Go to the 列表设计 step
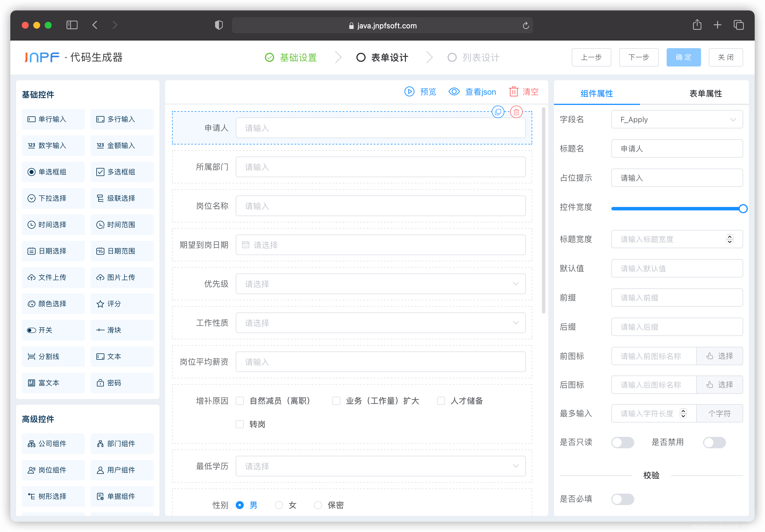Viewport: 765px width, 532px height. [x=473, y=58]
